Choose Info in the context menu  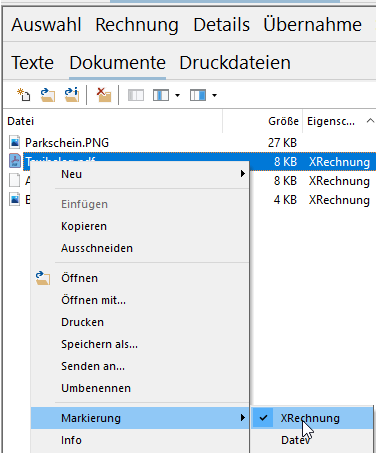(140, 440)
